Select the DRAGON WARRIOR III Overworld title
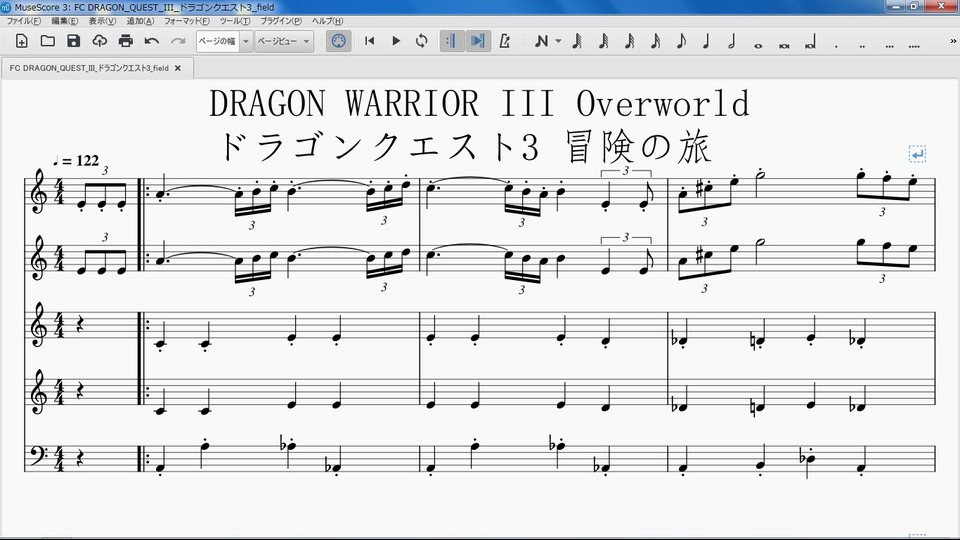This screenshot has height=540, width=960. pos(479,103)
